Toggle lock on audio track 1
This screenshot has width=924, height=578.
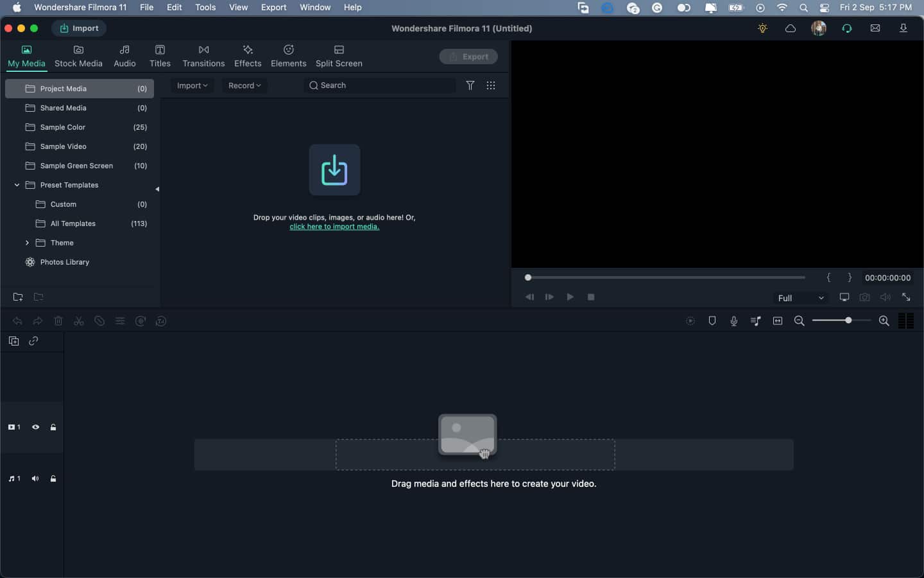53,478
